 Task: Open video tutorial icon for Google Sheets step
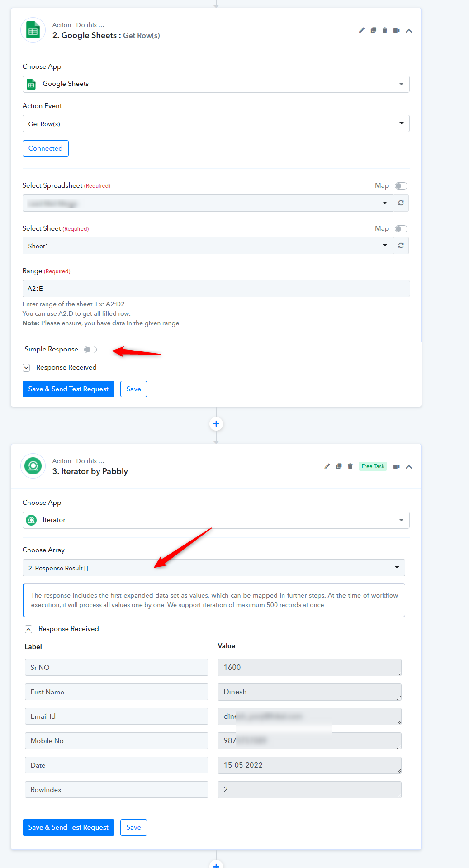(397, 30)
